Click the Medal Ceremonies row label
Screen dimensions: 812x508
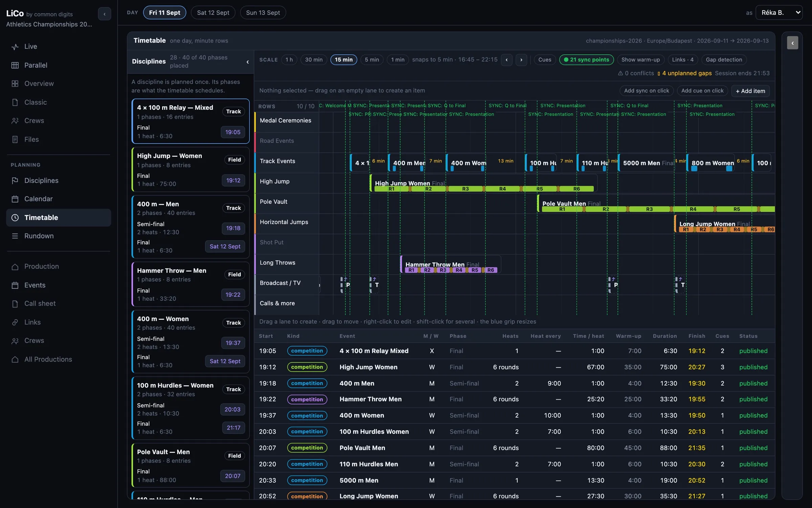[x=286, y=121]
